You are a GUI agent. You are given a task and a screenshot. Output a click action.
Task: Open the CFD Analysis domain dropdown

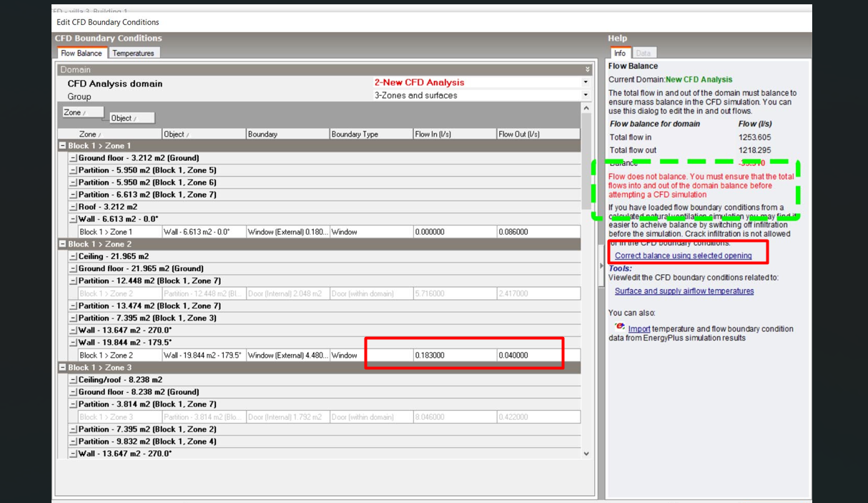tap(586, 82)
